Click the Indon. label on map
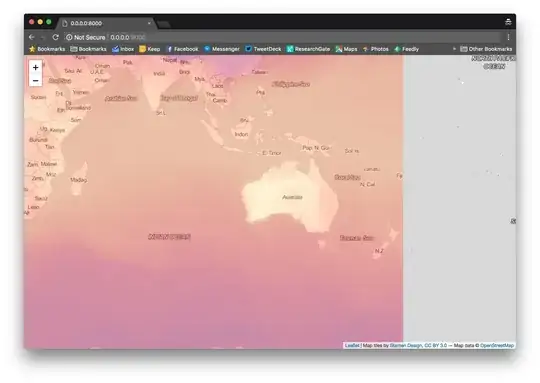The image size is (540, 383). click(x=241, y=134)
